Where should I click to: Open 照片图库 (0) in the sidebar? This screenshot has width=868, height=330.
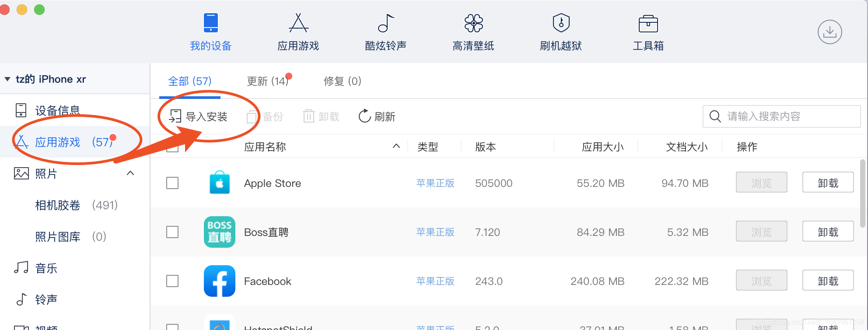point(70,236)
